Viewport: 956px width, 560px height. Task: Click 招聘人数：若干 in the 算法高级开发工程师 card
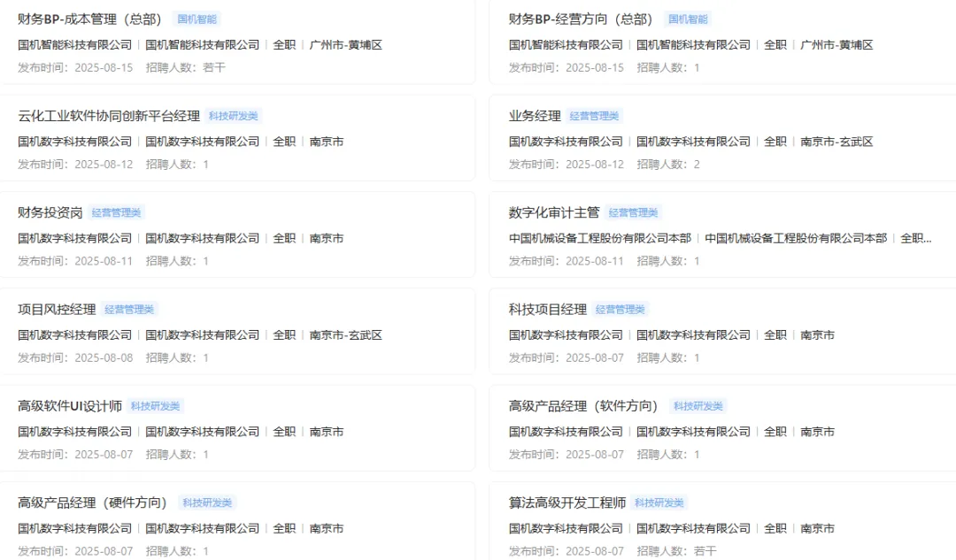[677, 551]
